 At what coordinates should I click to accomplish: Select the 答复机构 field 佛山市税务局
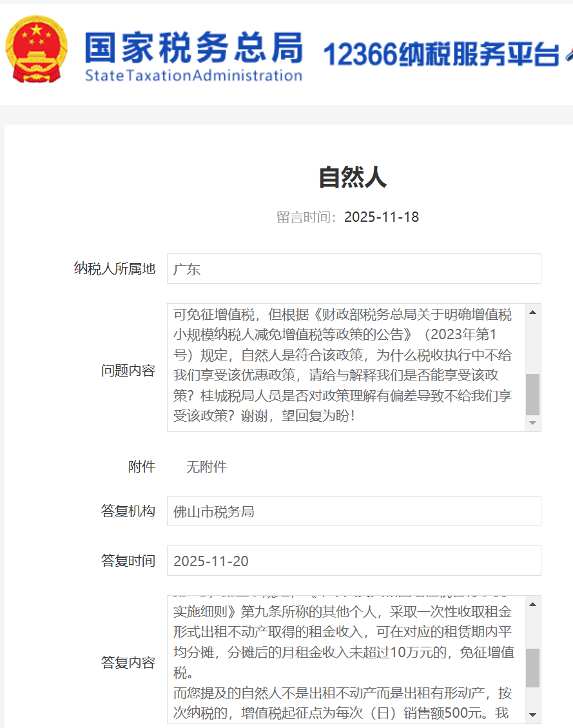(353, 511)
